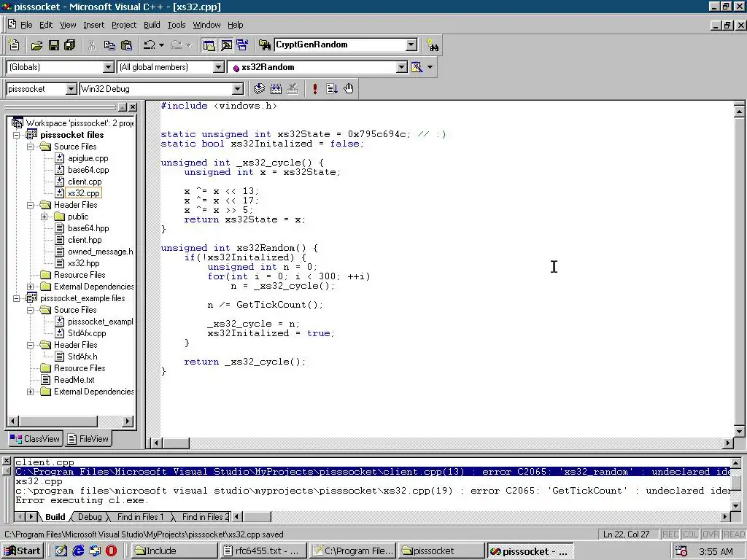Switch to the FileView tab
Screen dimensions: 747x560
coord(88,438)
